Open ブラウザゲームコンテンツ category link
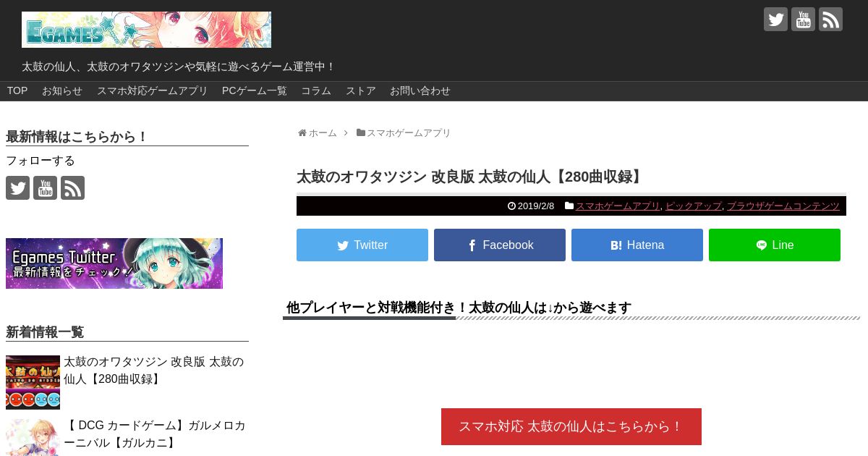868x456 pixels. click(783, 206)
